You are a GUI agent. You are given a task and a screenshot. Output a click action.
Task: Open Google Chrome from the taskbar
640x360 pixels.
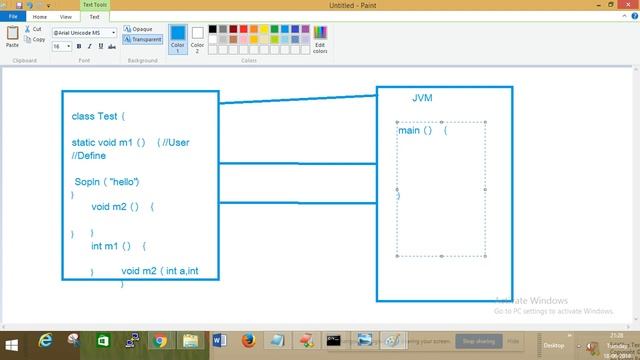(x=160, y=341)
